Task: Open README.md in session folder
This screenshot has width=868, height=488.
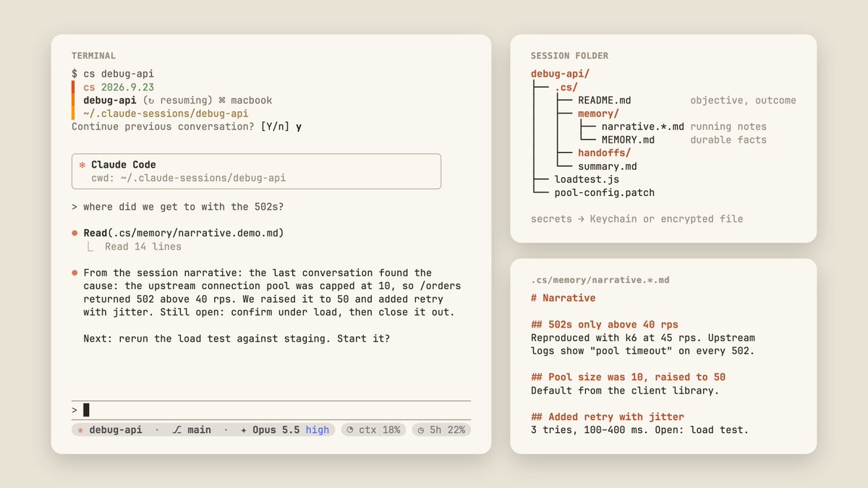Action: pos(605,100)
